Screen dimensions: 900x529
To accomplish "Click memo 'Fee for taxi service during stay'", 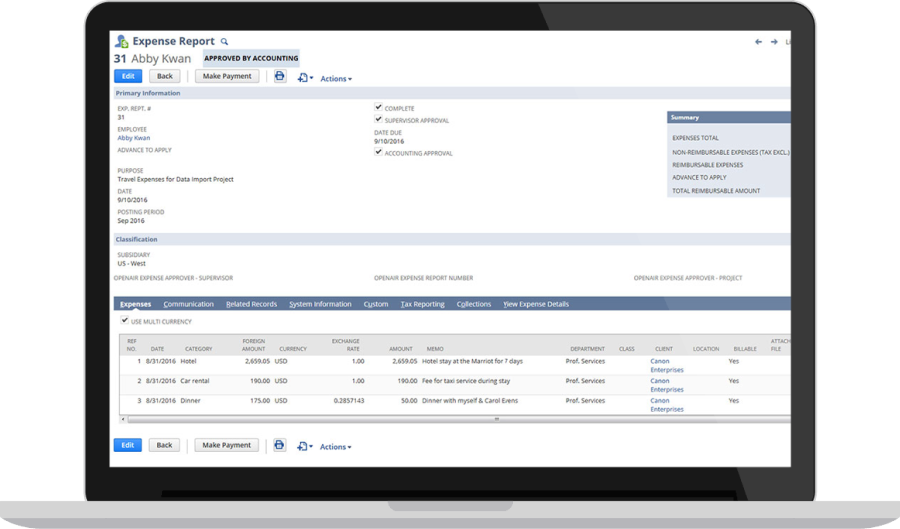I will tap(466, 381).
